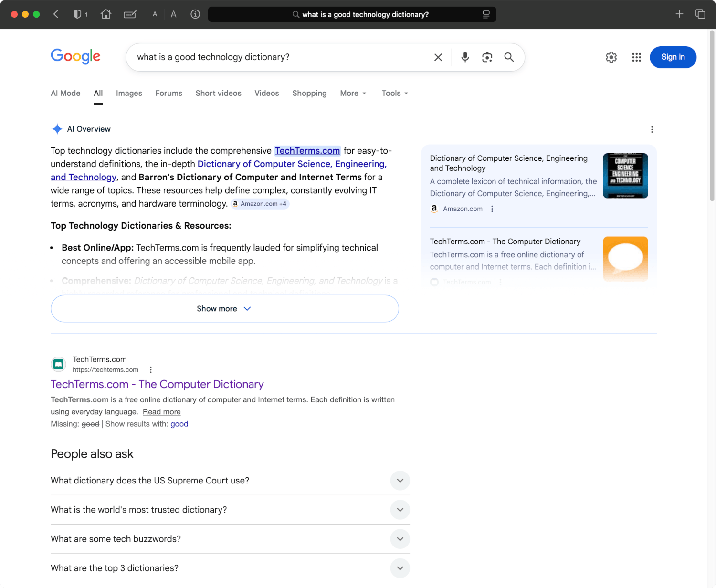This screenshot has height=588, width=716.
Task: Clear the search query with the X
Action: point(438,57)
